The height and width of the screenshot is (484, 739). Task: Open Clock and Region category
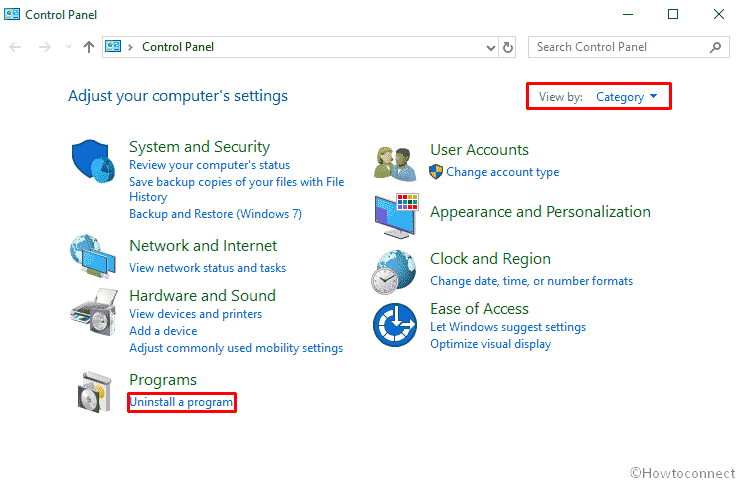(490, 259)
